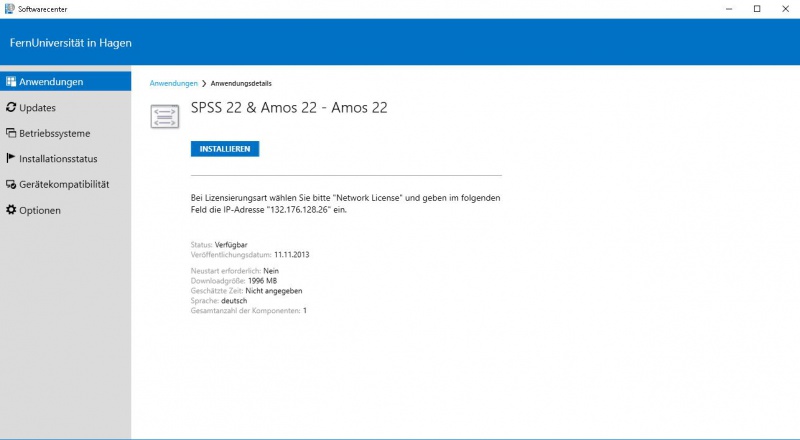Click the release date 11.11.2013
The height and width of the screenshot is (440, 800).
(291, 255)
